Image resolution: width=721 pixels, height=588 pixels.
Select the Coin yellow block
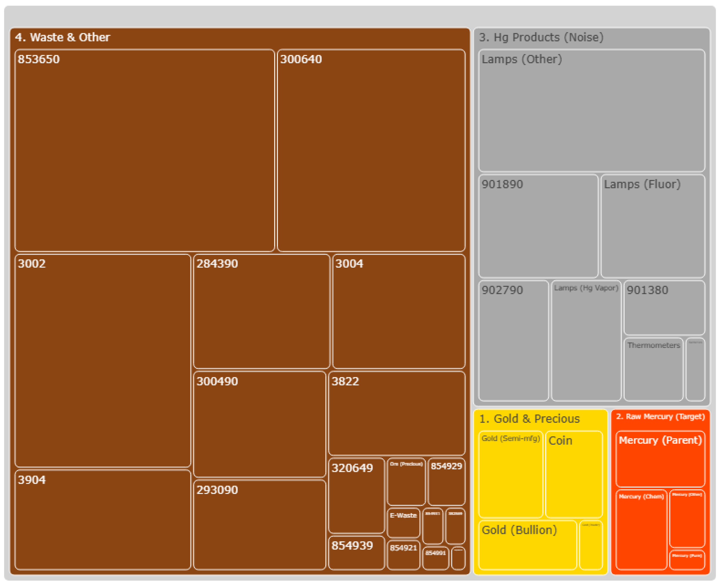click(574, 474)
